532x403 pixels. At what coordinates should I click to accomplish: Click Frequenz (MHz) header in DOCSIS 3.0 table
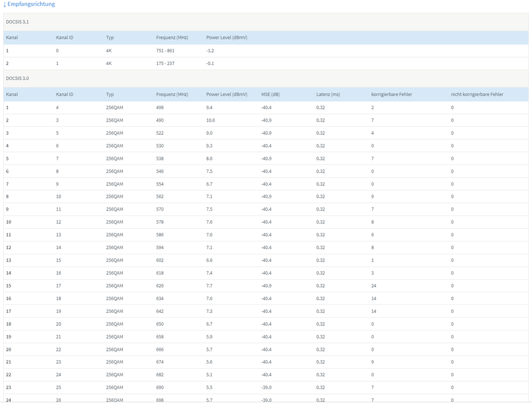[x=172, y=94]
